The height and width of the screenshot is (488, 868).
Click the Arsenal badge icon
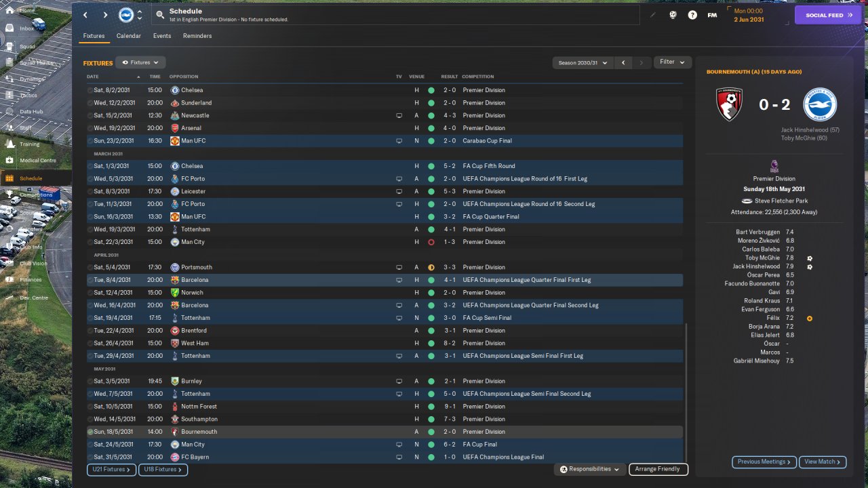pyautogui.click(x=175, y=128)
